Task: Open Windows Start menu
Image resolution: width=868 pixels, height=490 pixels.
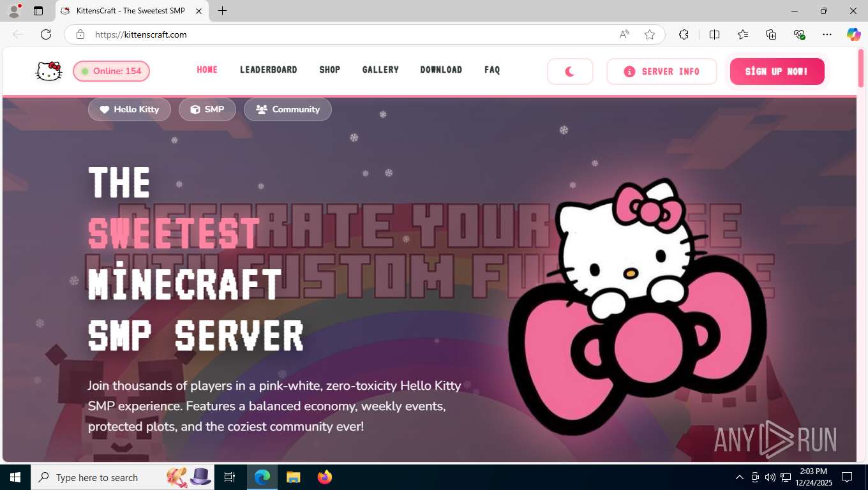Action: pyautogui.click(x=15, y=477)
